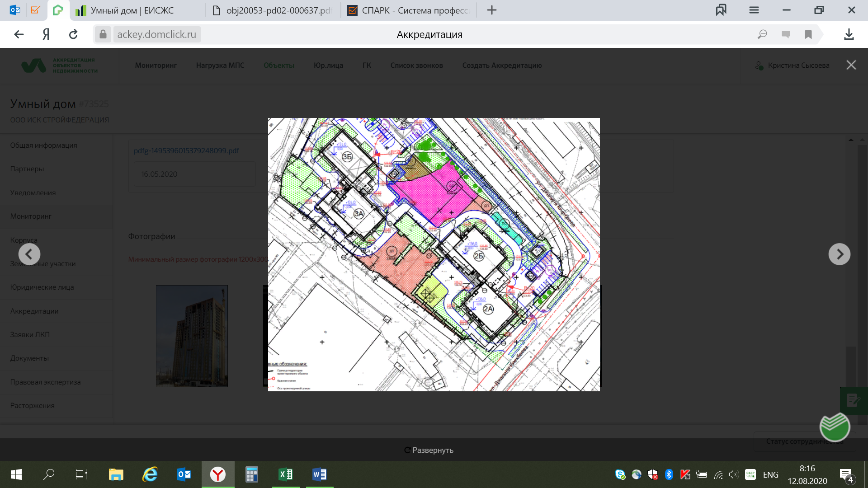Select the Объекты menu item
The image size is (868, 488).
tap(279, 65)
